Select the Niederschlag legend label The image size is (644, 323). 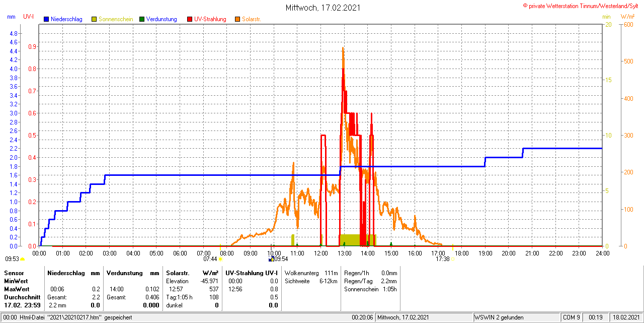tap(66, 19)
